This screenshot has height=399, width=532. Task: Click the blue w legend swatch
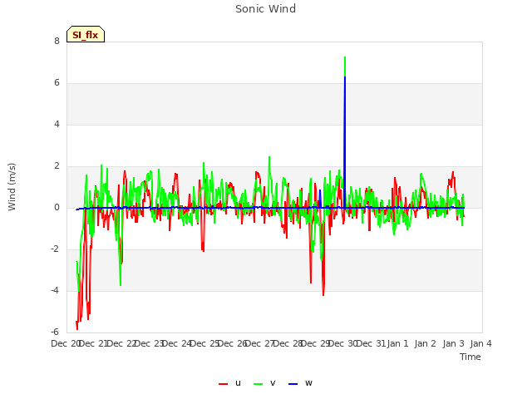pos(293,384)
